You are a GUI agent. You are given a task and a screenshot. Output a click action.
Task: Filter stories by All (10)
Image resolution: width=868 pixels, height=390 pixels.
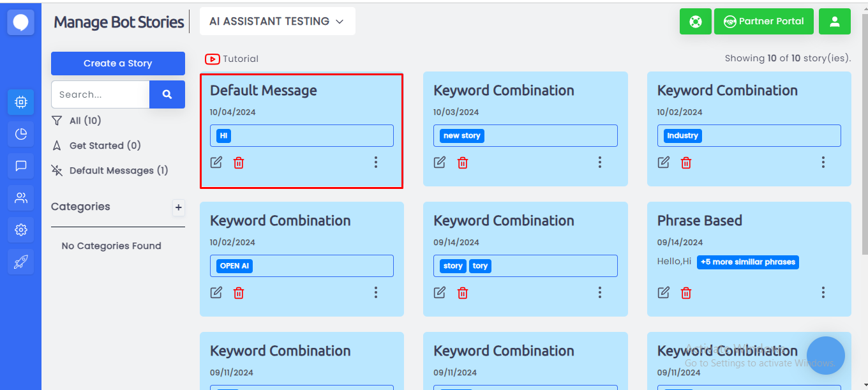[77, 121]
